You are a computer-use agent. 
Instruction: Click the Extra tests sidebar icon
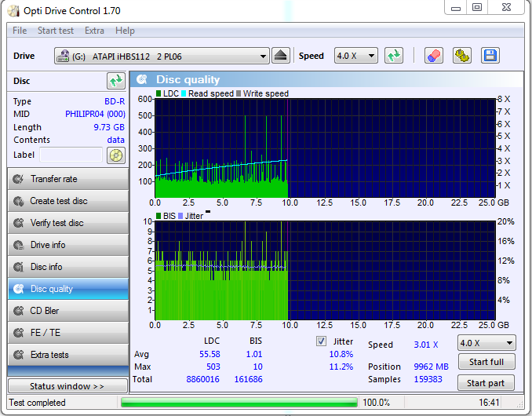18,355
